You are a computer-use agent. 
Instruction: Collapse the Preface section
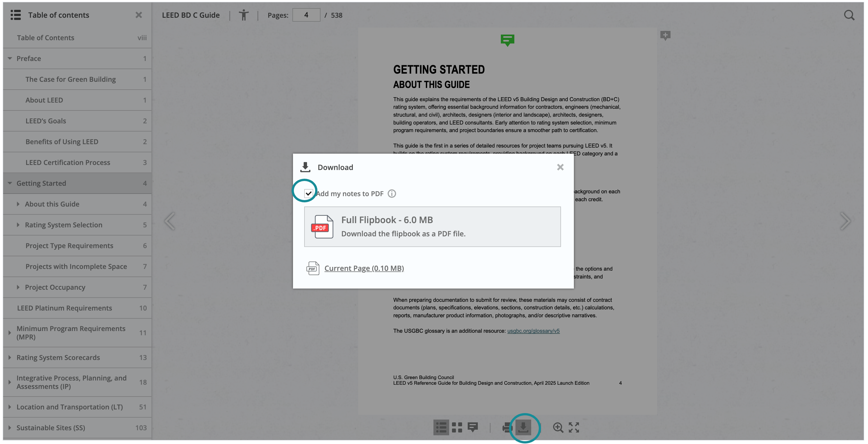click(10, 58)
